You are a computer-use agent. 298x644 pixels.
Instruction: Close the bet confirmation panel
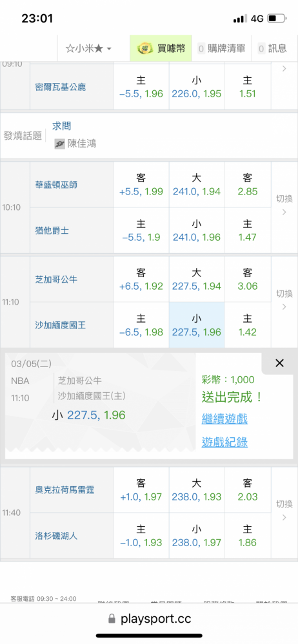279,363
